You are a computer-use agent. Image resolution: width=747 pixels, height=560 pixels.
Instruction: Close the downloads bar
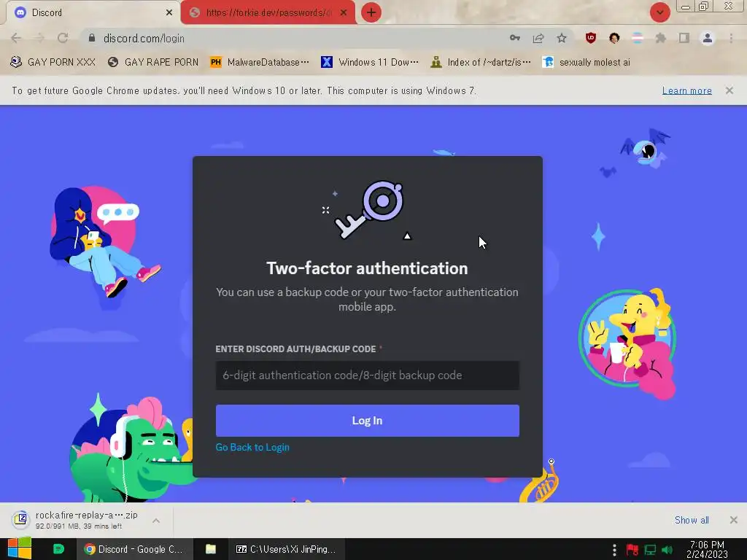click(734, 520)
